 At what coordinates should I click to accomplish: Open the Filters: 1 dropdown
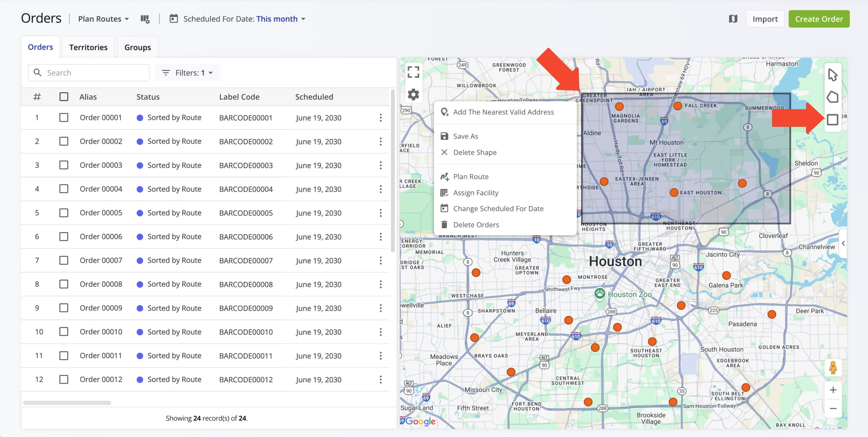point(187,73)
